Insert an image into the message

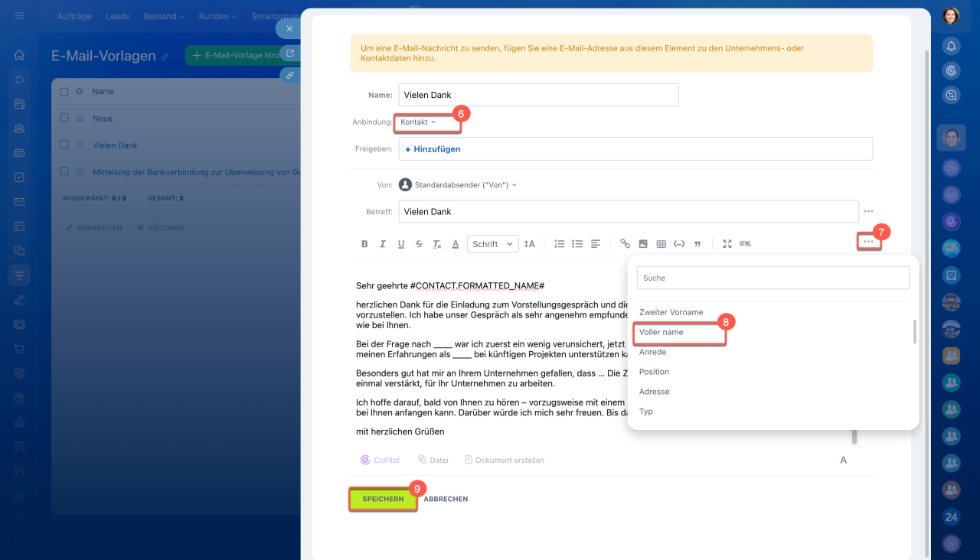coord(643,244)
